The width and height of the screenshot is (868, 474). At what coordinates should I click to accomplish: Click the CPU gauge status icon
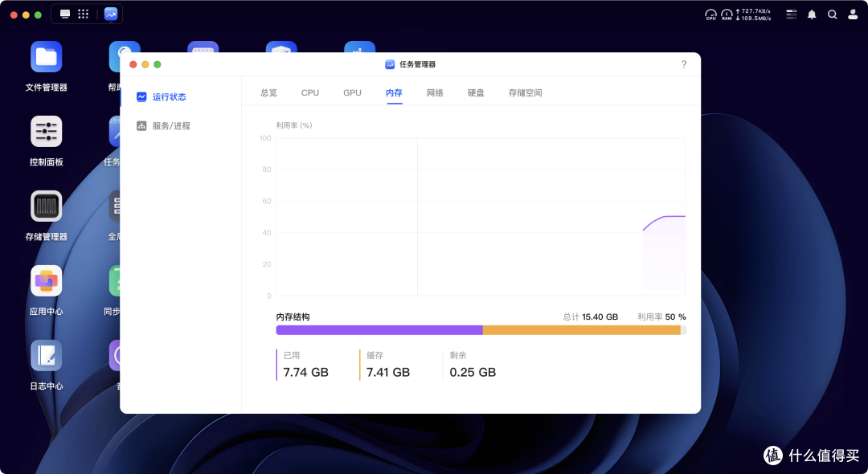pyautogui.click(x=710, y=14)
